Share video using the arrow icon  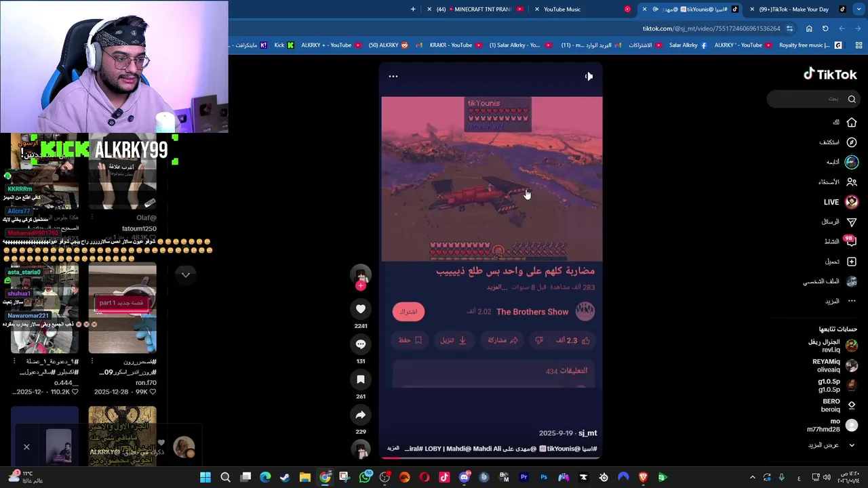361,415
